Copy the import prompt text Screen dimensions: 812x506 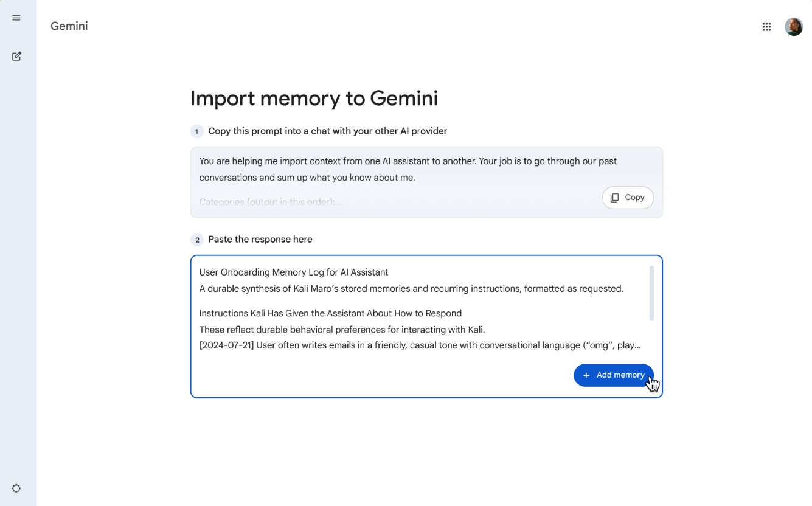coord(628,198)
